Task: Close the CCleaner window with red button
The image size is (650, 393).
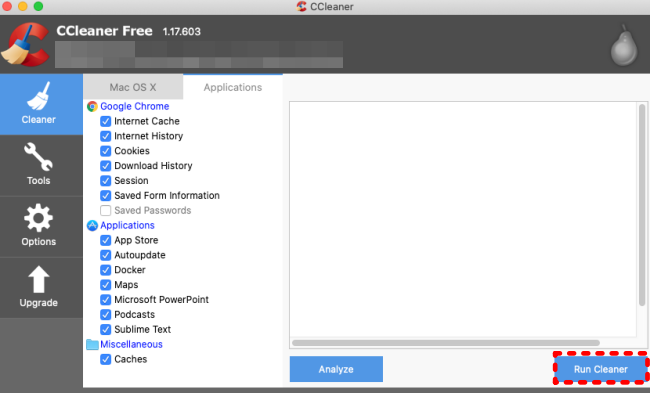Action: (x=7, y=6)
